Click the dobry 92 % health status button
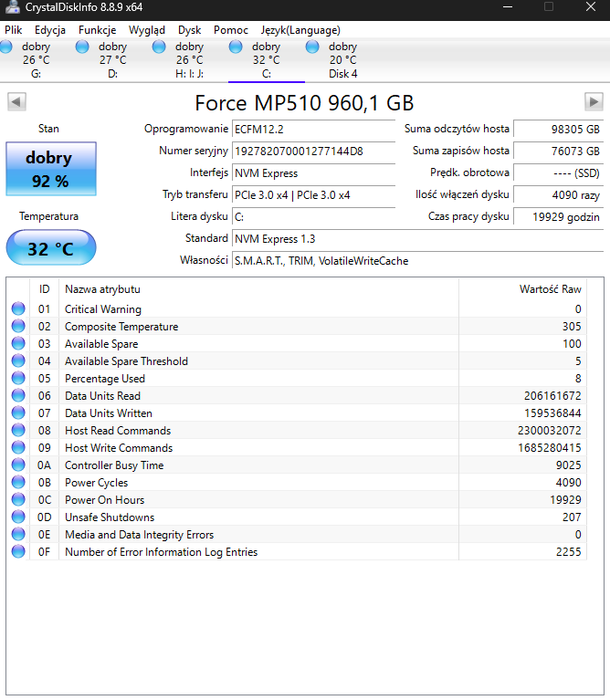Viewport: 610px width, 700px height. click(x=49, y=169)
